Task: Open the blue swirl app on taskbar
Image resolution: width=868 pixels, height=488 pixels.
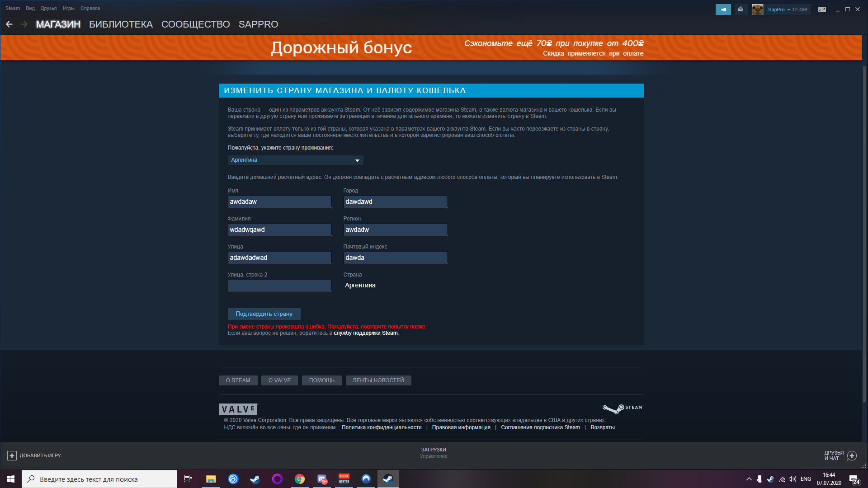Action: (233, 479)
